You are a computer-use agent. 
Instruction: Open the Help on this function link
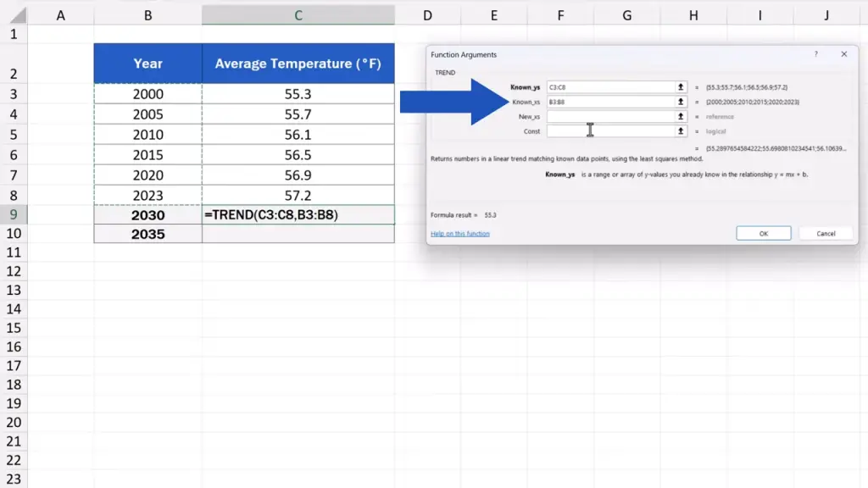coord(460,234)
